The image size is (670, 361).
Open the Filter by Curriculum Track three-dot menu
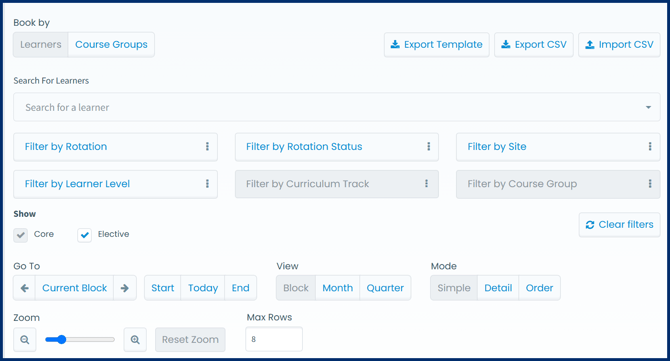pyautogui.click(x=426, y=184)
